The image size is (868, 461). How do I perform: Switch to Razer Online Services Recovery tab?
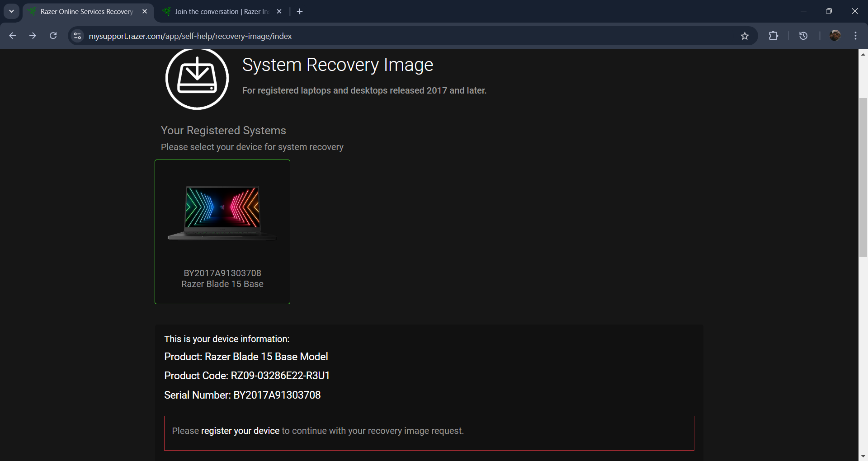[87, 11]
